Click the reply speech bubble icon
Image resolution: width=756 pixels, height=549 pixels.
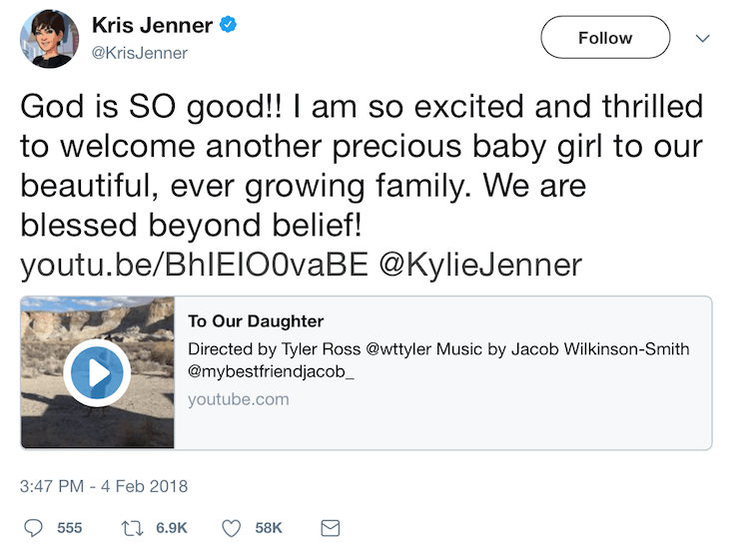(x=33, y=527)
